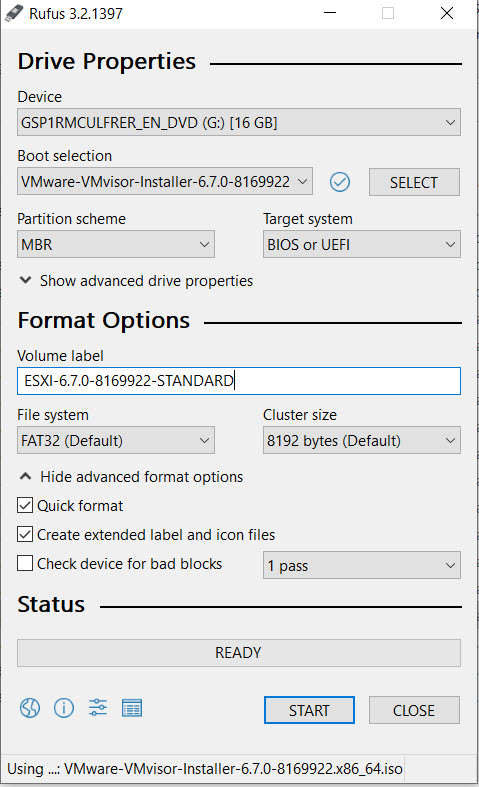Enable Check device for bad blocks
The width and height of the screenshot is (479, 787).
[x=25, y=563]
